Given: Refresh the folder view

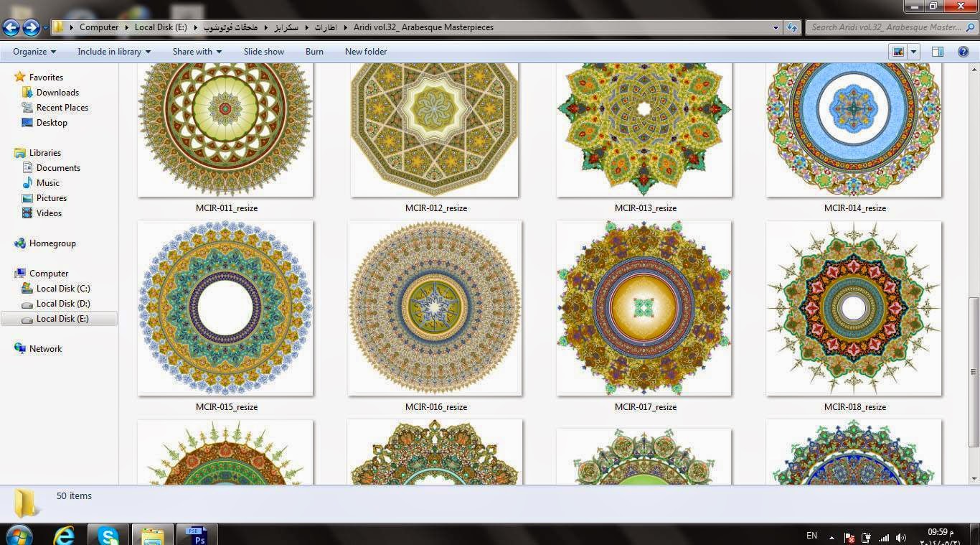Looking at the screenshot, I should [792, 27].
